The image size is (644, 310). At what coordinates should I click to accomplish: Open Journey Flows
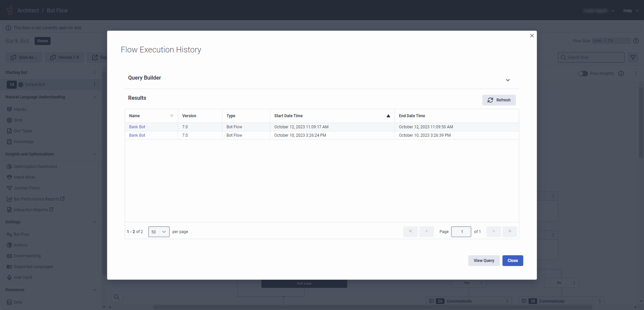pos(26,188)
